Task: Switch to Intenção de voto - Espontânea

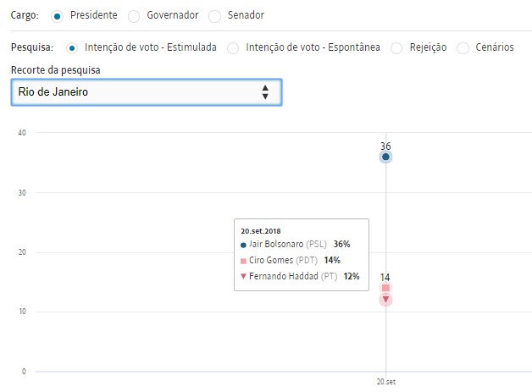Action: tap(233, 47)
